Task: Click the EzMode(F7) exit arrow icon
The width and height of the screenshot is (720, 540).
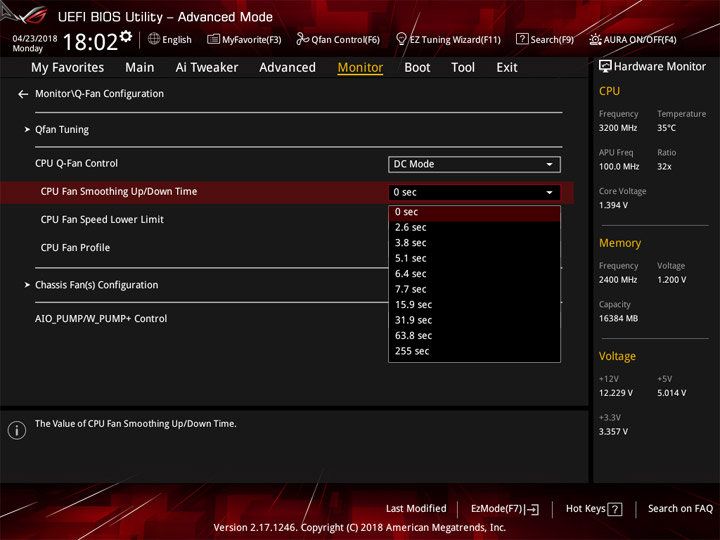Action: click(x=532, y=509)
